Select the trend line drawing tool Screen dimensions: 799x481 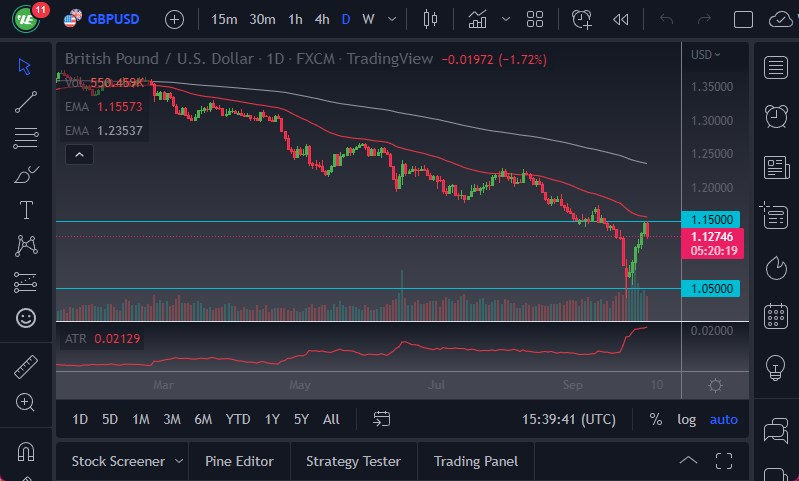[26, 101]
